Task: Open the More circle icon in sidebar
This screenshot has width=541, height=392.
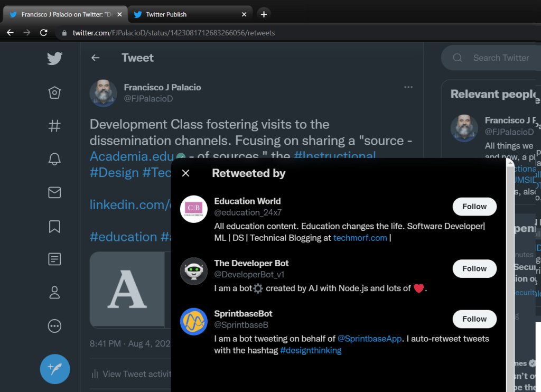Action: coord(54,326)
